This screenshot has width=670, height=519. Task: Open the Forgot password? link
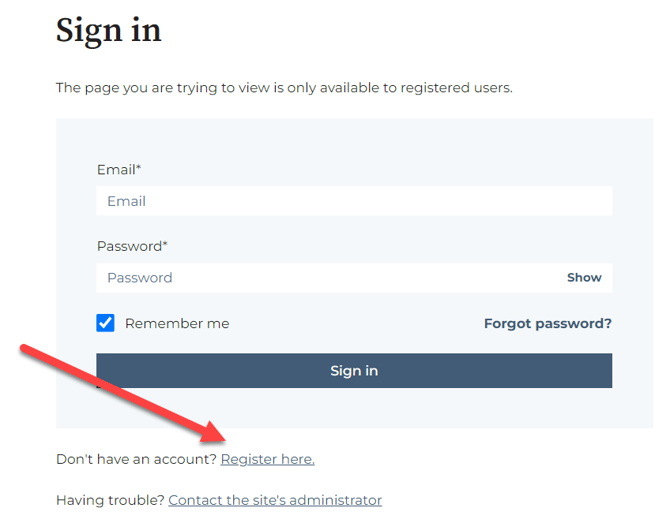click(x=547, y=324)
